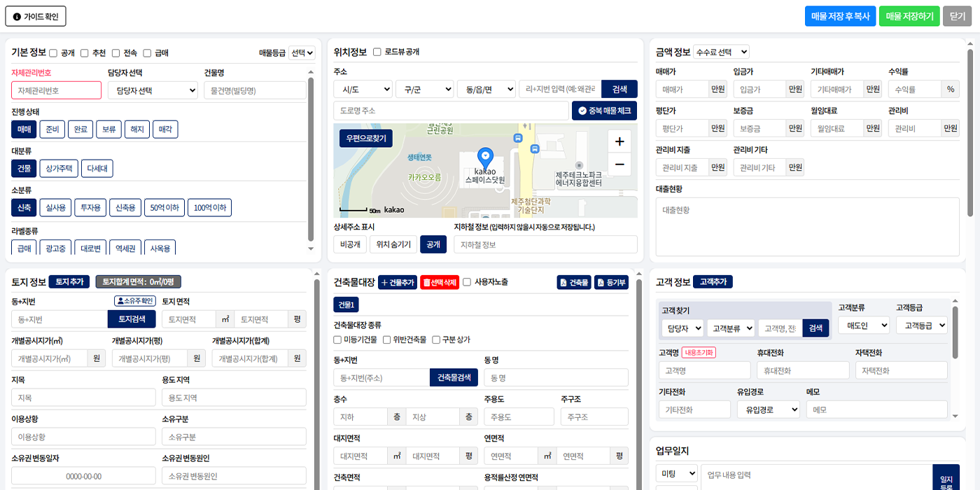Click the 매물 저장하기 button

pyautogui.click(x=909, y=16)
